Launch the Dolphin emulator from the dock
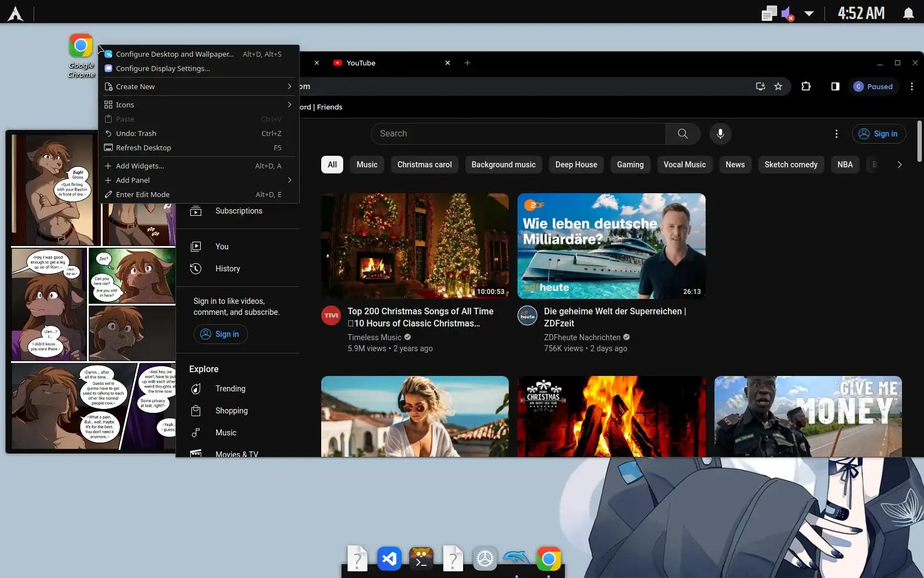The width and height of the screenshot is (924, 578). coord(516,559)
